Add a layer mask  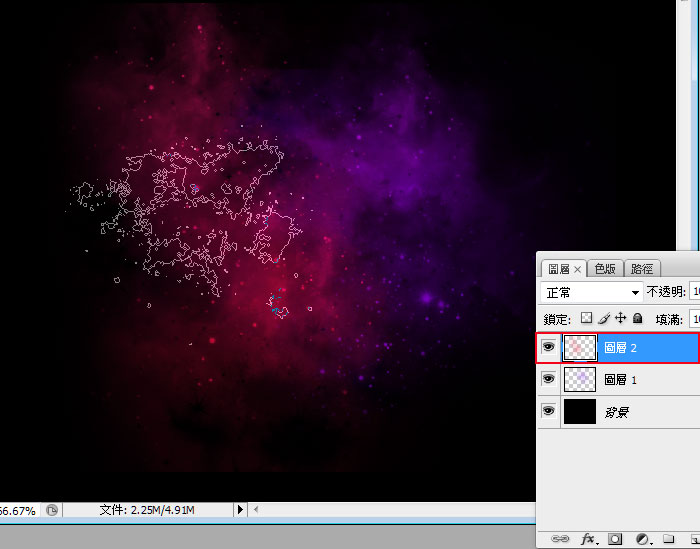pos(615,539)
